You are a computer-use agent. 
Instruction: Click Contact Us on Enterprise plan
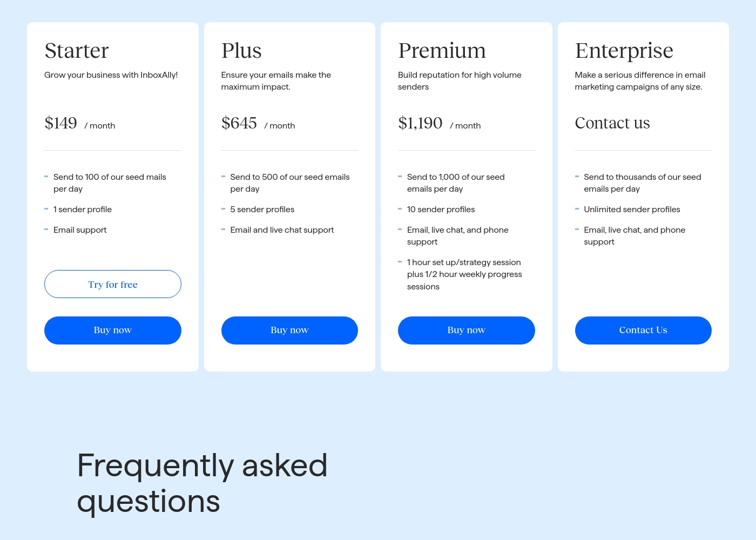click(643, 330)
